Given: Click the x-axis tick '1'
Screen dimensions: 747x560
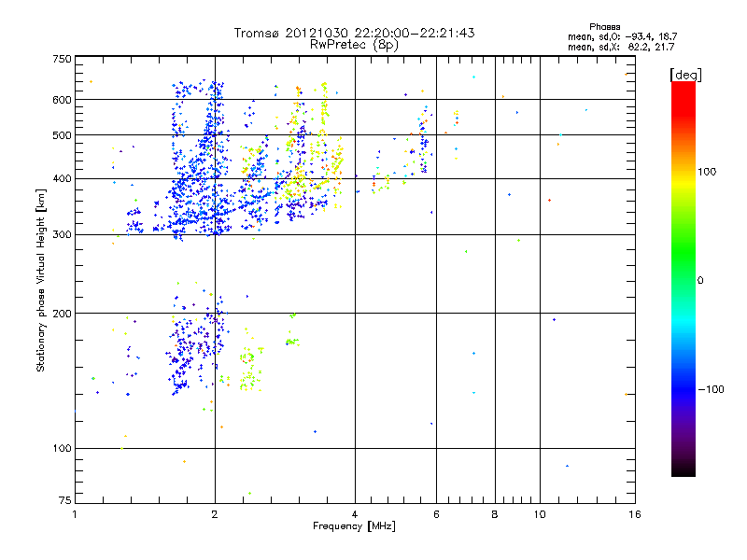Looking at the screenshot, I should coord(75,514).
